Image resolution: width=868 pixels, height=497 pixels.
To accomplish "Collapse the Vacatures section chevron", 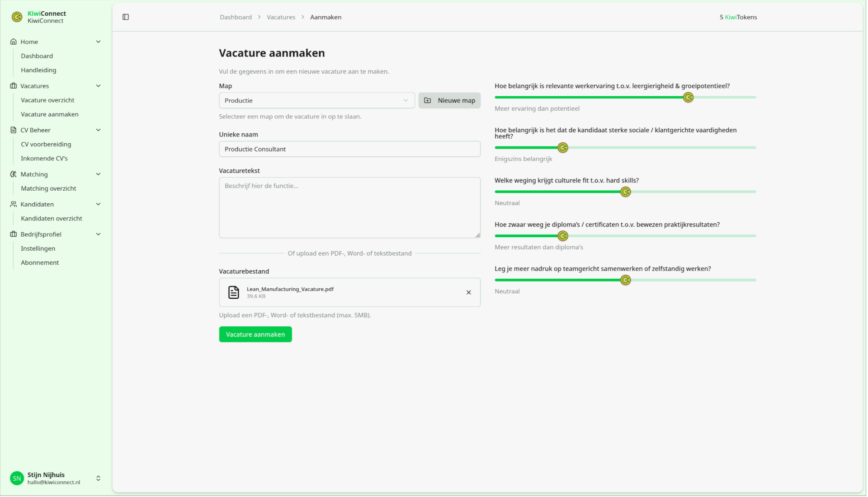I will (98, 86).
